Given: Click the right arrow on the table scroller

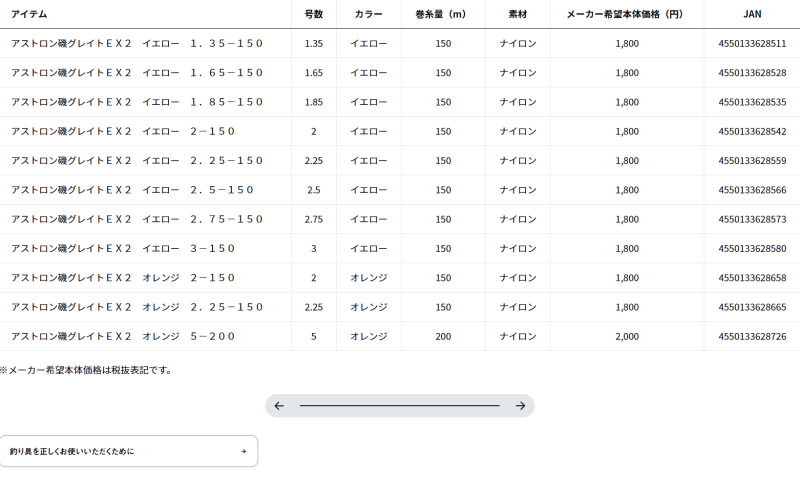Looking at the screenshot, I should (520, 406).
